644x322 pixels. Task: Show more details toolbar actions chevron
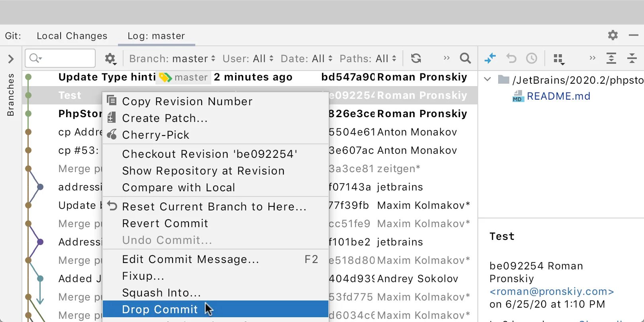click(x=592, y=58)
